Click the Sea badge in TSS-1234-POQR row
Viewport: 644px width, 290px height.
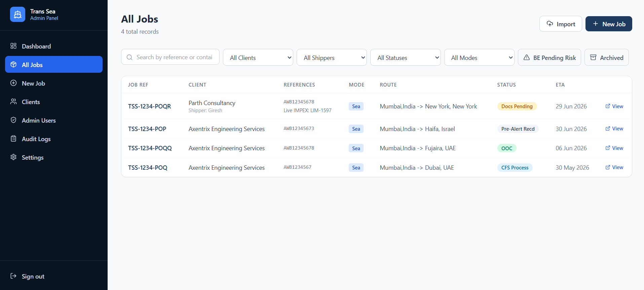356,106
